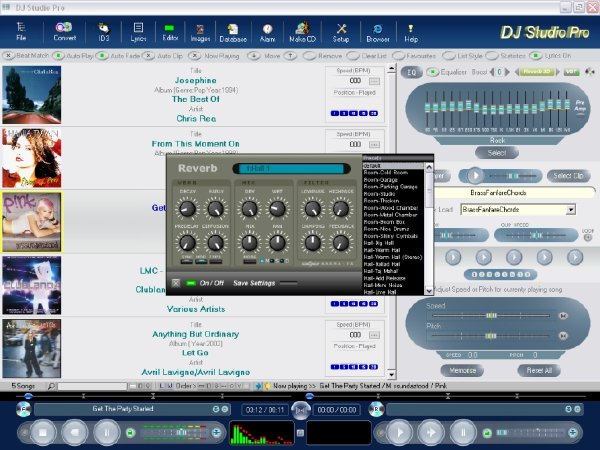Pick the next effect right of the reverb button
The width and height of the screenshot is (600, 450).
tap(558, 72)
